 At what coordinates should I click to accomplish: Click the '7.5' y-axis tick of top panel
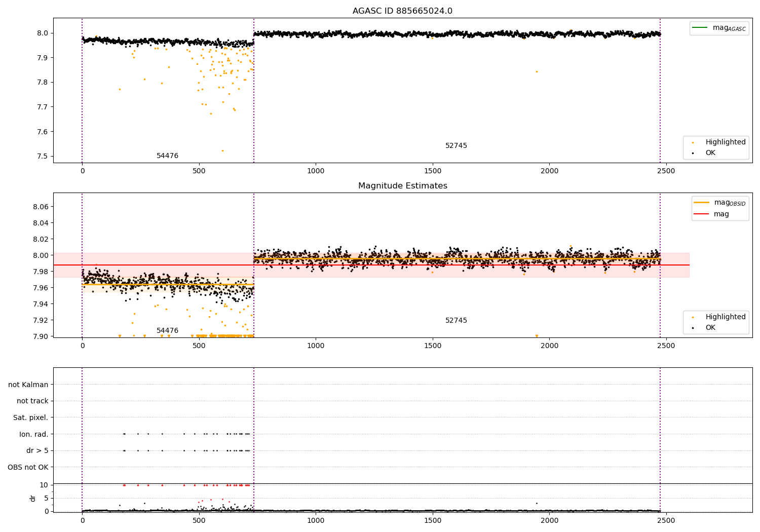[x=42, y=157]
